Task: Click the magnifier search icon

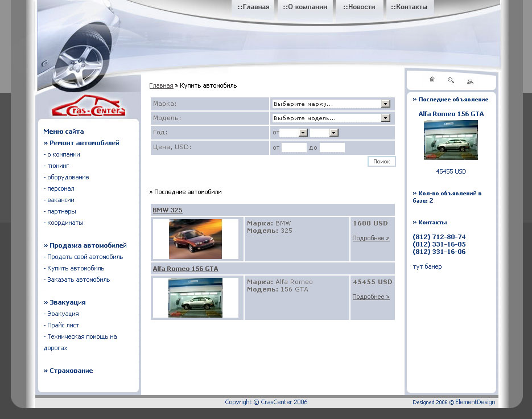Action: pyautogui.click(x=451, y=80)
